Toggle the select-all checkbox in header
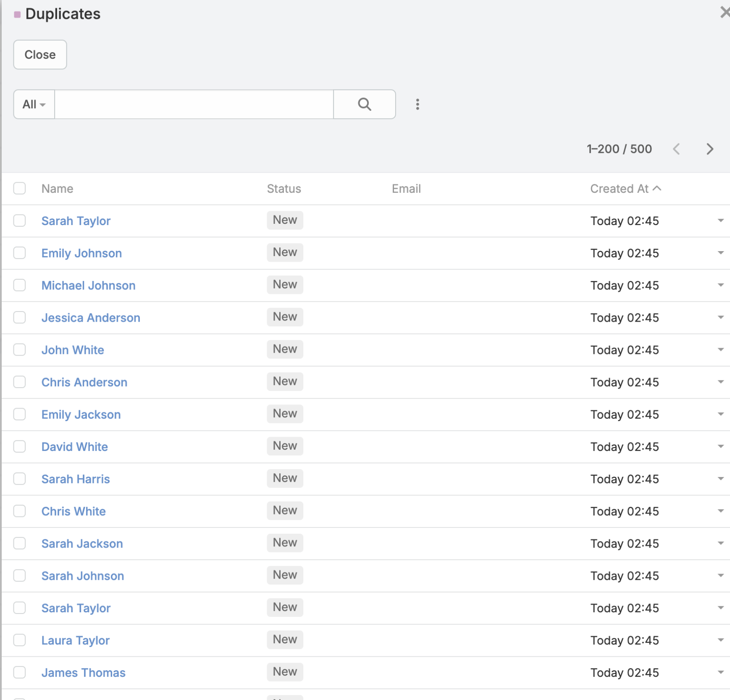This screenshot has height=700, width=730. point(19,188)
